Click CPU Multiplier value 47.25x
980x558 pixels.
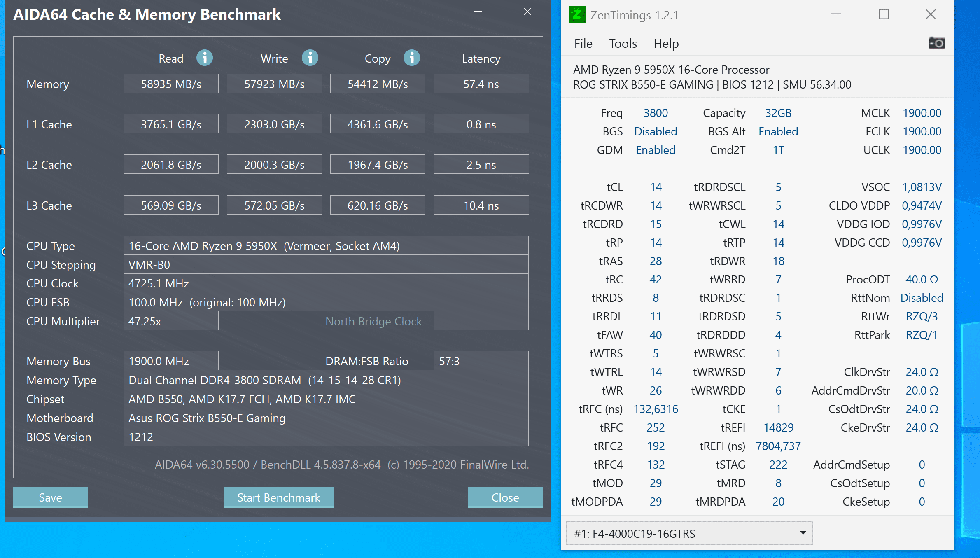(171, 321)
